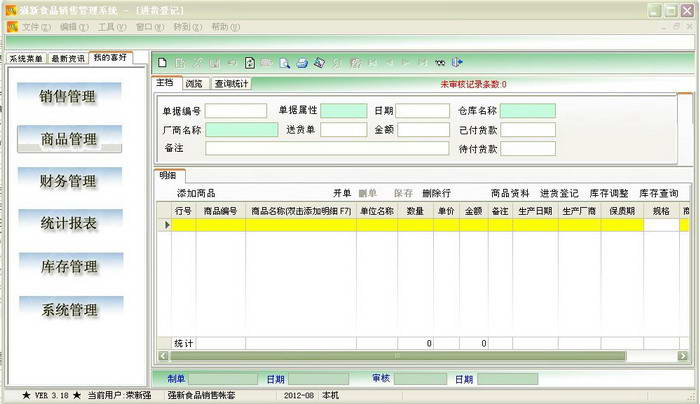The image size is (700, 404).
Task: Click the greyed-out save disk icon
Action: 215,63
